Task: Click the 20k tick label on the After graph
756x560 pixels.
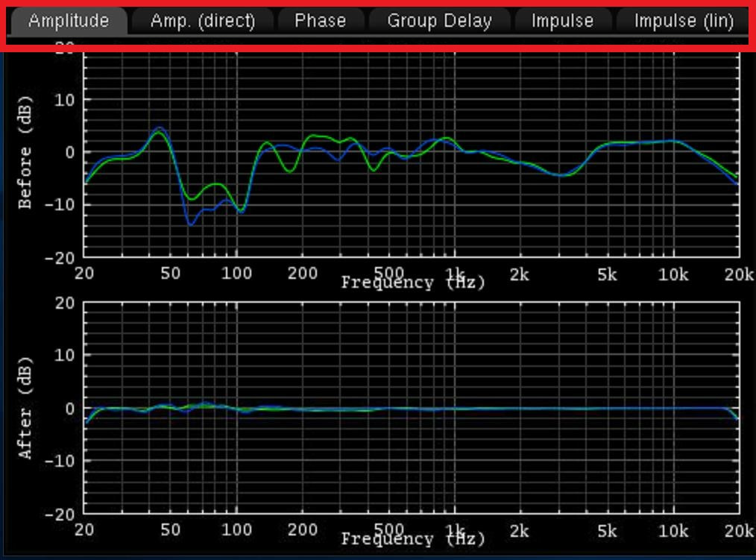Action: click(x=738, y=529)
